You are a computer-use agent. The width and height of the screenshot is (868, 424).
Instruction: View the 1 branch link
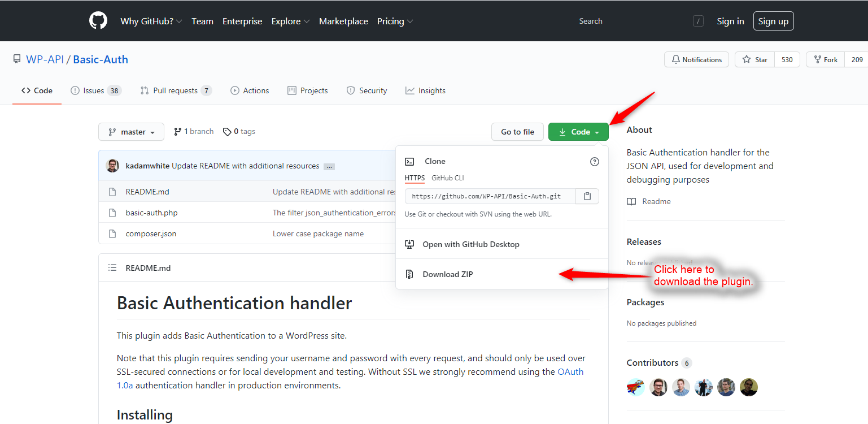coord(194,132)
